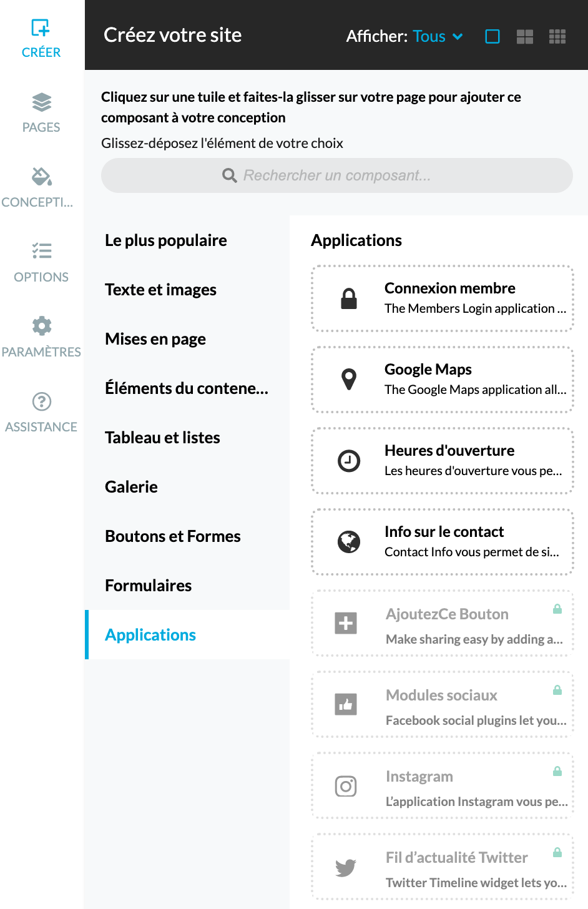Click the Connexion membre application tile

coord(443,298)
